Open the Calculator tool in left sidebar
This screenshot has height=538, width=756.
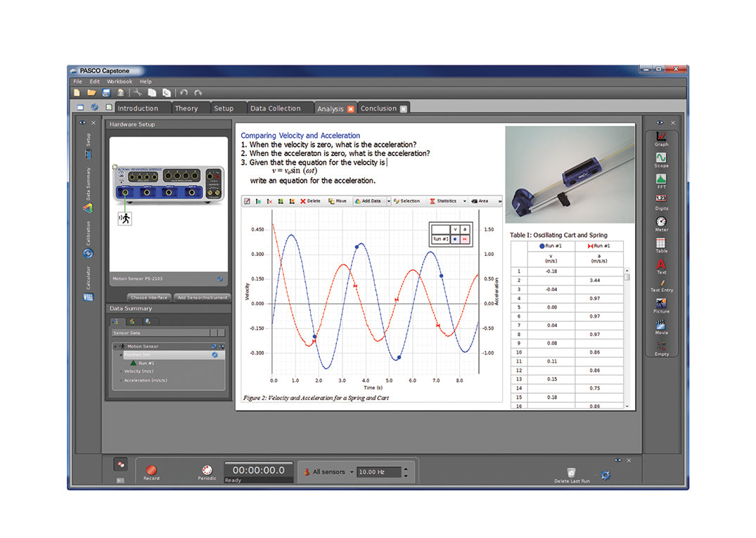tap(88, 297)
